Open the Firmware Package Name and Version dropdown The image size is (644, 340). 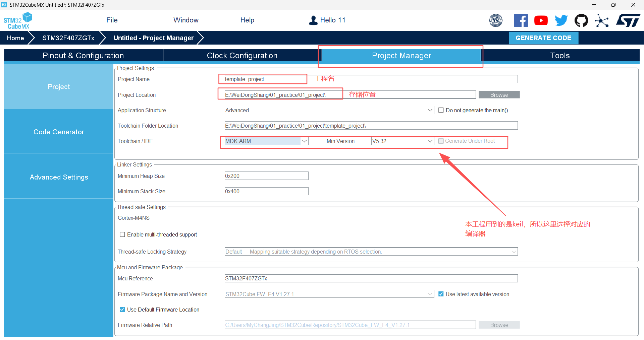pyautogui.click(x=329, y=294)
